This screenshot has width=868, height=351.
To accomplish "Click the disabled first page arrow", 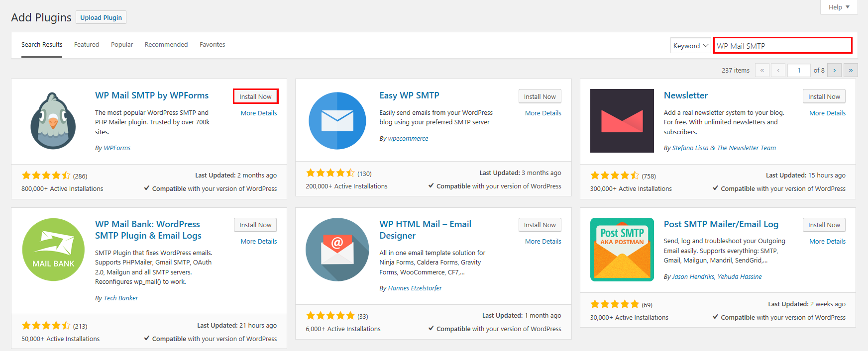I will tap(762, 70).
